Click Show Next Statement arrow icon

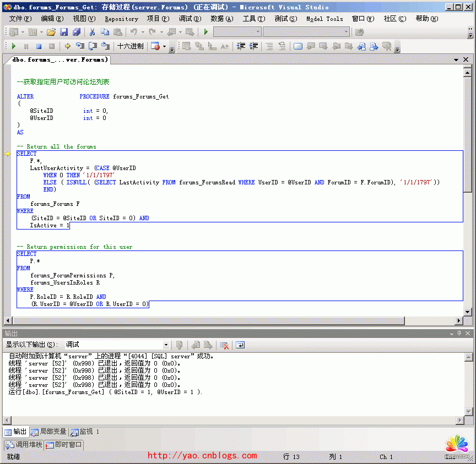[67, 46]
